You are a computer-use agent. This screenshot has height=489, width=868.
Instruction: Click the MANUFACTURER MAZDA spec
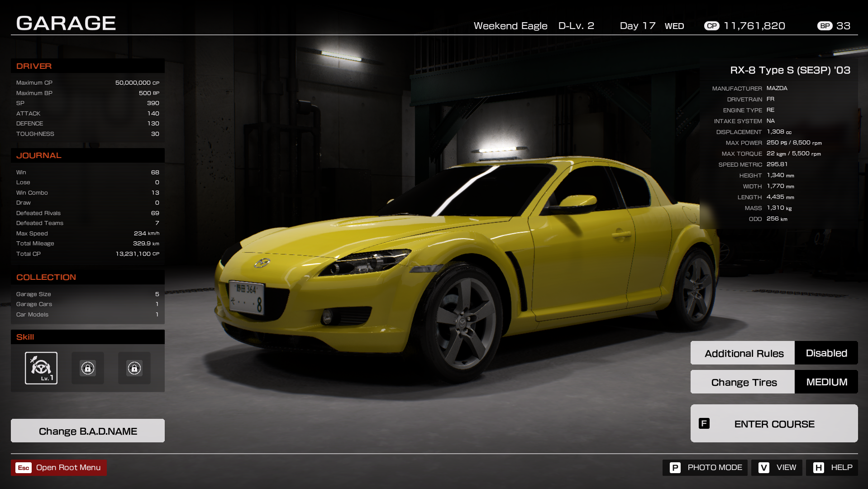(x=749, y=88)
